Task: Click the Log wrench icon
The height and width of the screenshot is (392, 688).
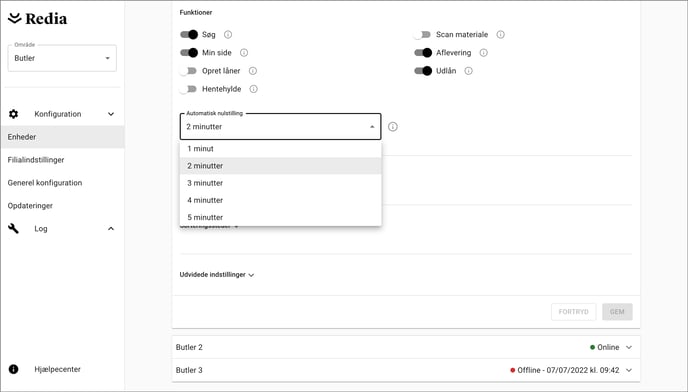Action: [14, 228]
